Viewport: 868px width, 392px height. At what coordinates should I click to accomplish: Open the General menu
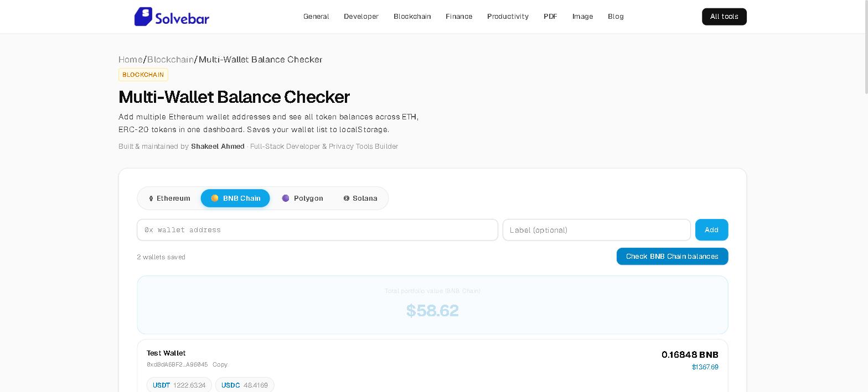(x=316, y=17)
